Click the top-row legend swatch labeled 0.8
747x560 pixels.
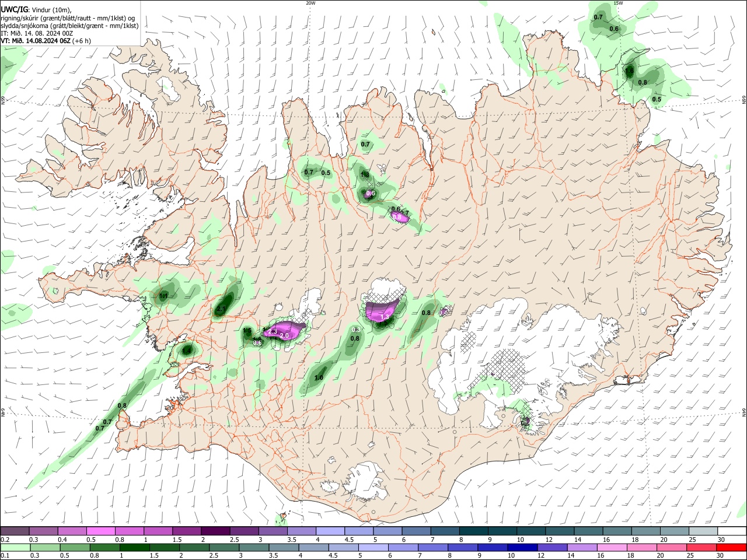tap(129, 531)
